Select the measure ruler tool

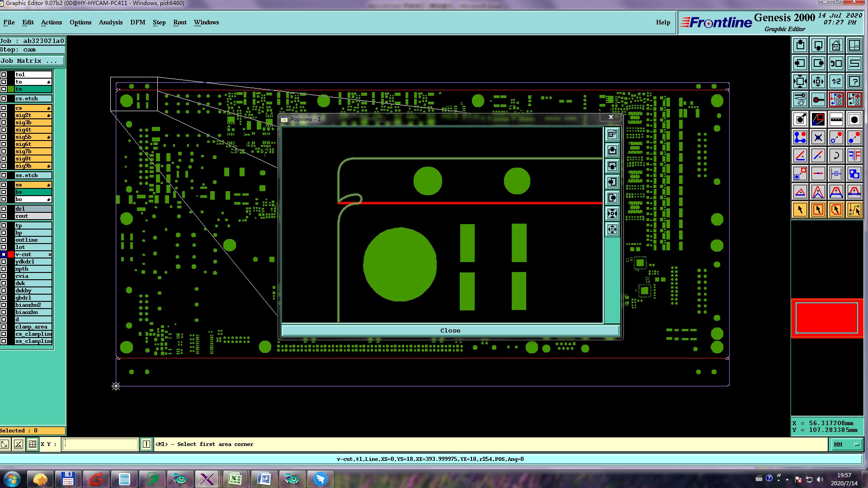(x=836, y=120)
